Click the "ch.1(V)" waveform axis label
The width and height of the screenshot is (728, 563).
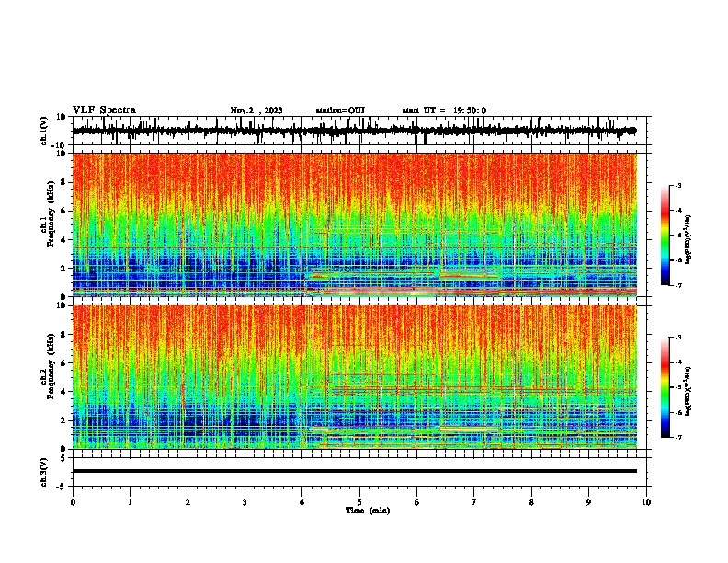click(43, 131)
